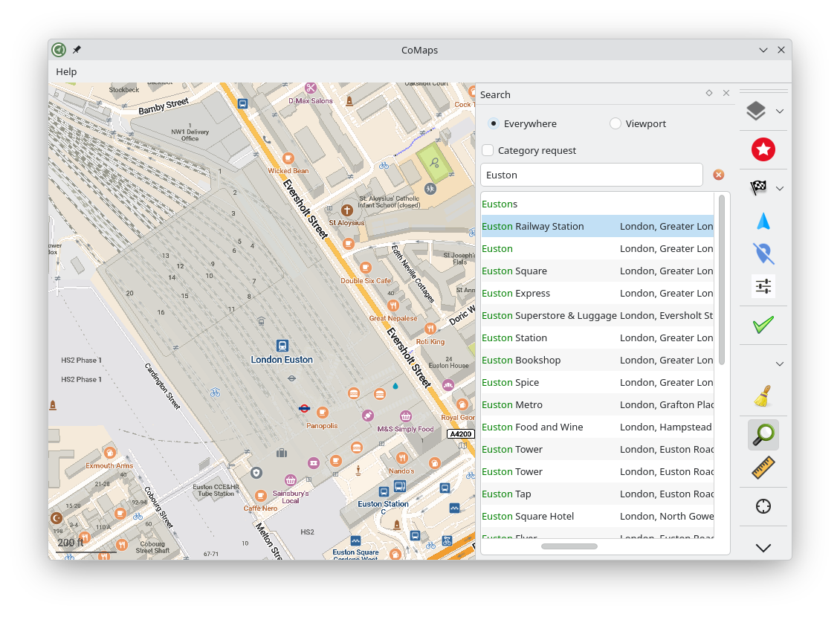
Task: Select the ruler measuring tool
Action: [x=763, y=468]
